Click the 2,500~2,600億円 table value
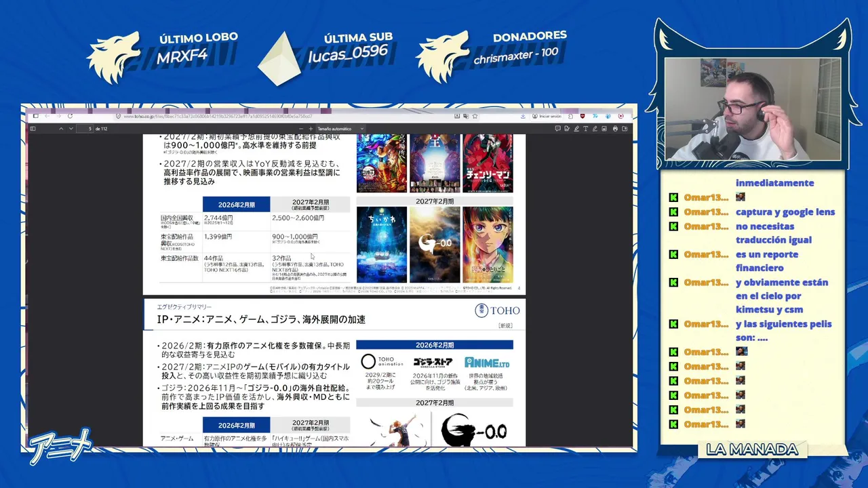 (x=298, y=218)
